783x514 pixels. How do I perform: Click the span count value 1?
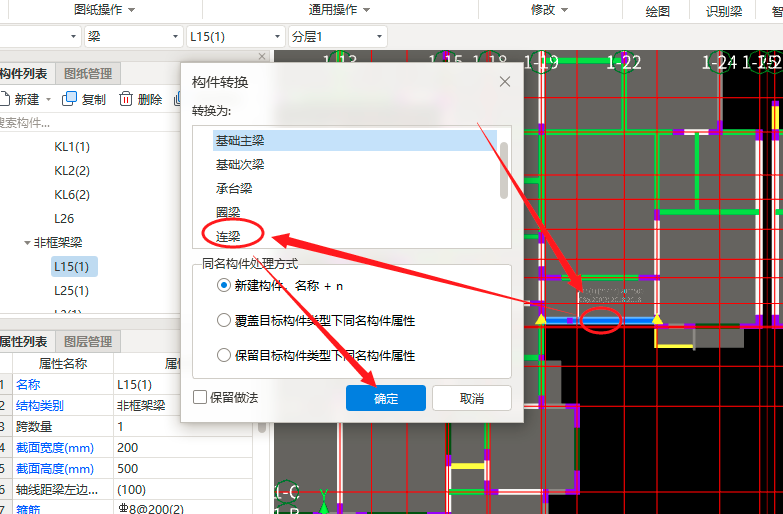pyautogui.click(x=183, y=427)
